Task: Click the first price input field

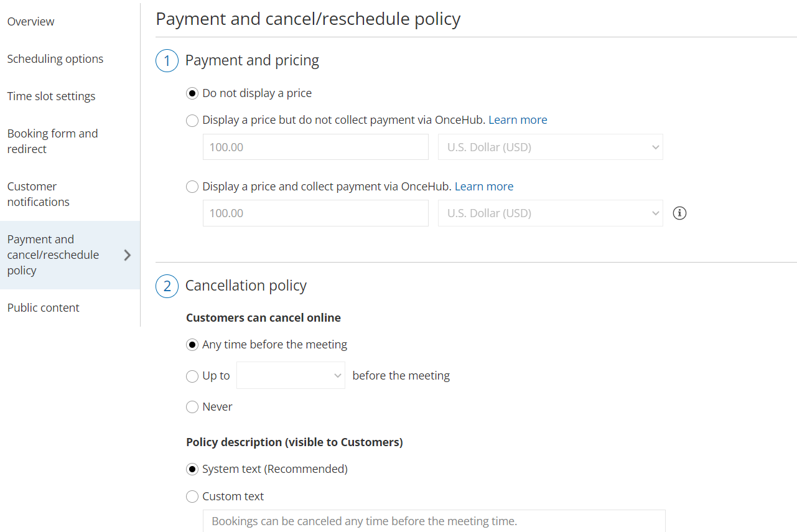Action: point(315,147)
